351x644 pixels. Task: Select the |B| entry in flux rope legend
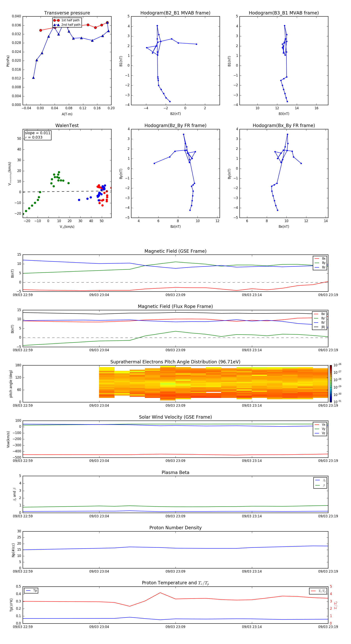pos(320,327)
